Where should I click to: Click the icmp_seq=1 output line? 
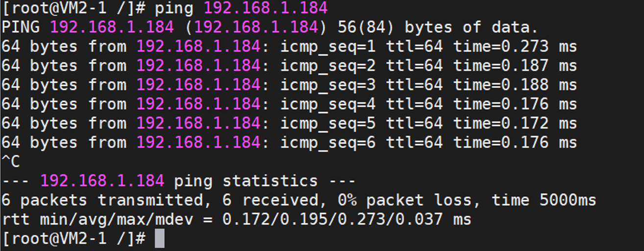[x=289, y=47]
